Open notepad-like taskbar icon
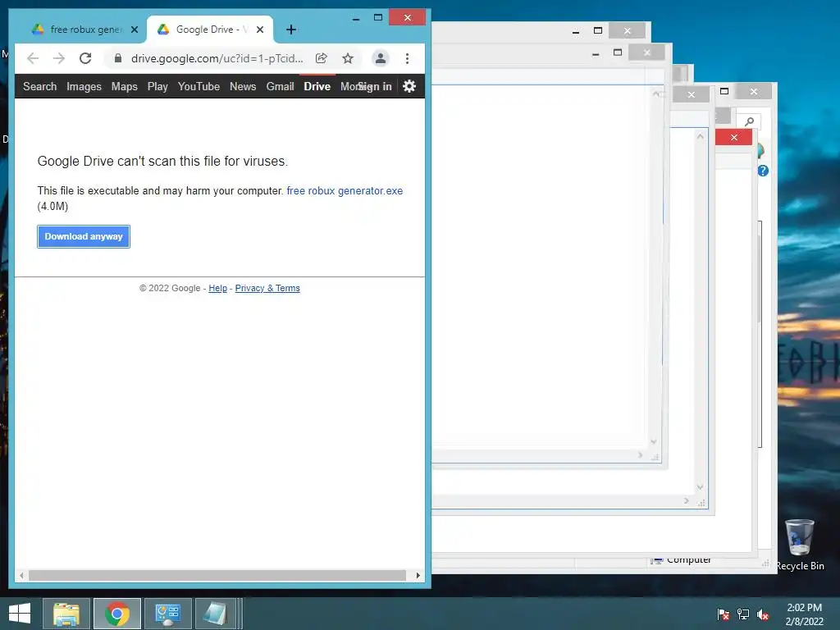The width and height of the screenshot is (840, 630). coord(216,614)
